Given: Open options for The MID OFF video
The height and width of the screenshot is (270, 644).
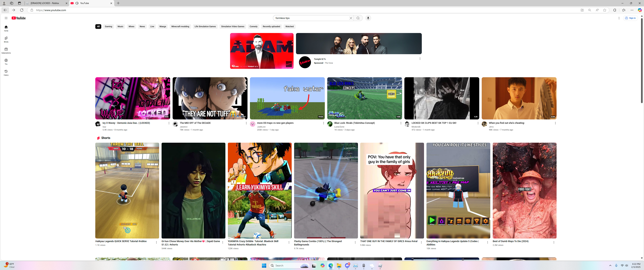Looking at the screenshot, I should [x=246, y=123].
